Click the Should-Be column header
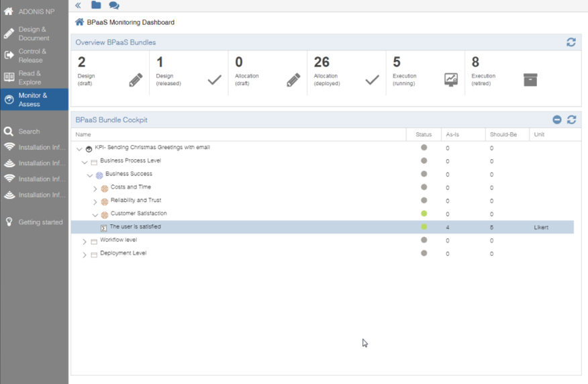Image resolution: width=588 pixels, height=384 pixels. click(x=504, y=134)
